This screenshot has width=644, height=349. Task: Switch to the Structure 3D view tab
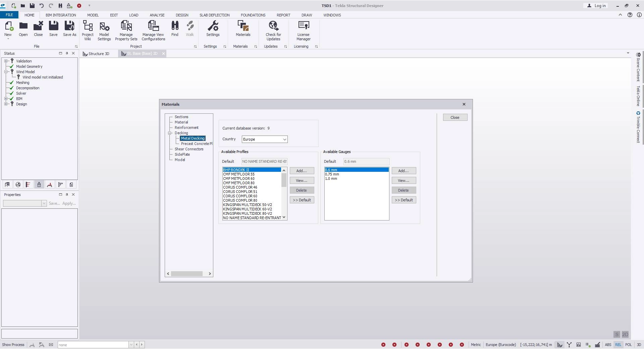[96, 54]
